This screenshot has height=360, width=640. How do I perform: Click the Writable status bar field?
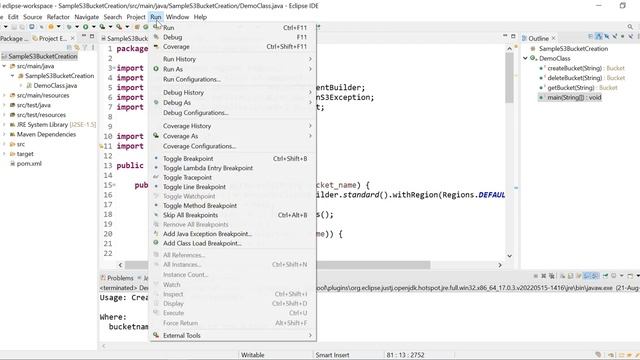coord(253,355)
